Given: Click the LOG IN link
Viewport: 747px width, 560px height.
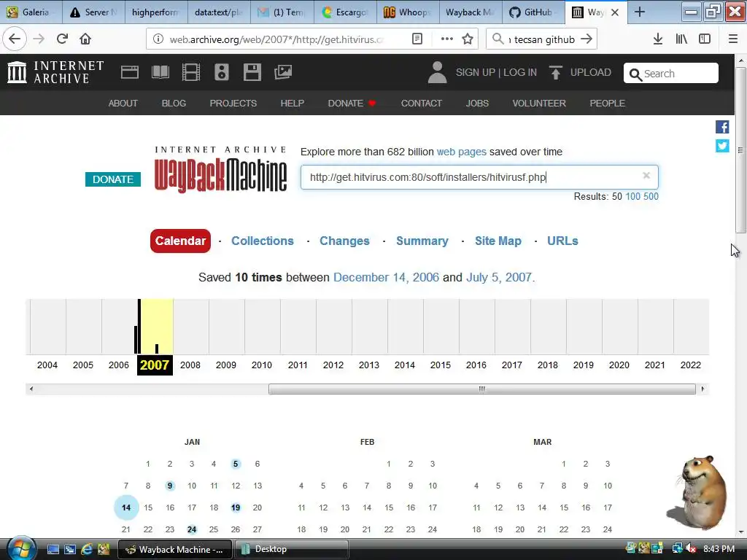Looking at the screenshot, I should coord(519,72).
